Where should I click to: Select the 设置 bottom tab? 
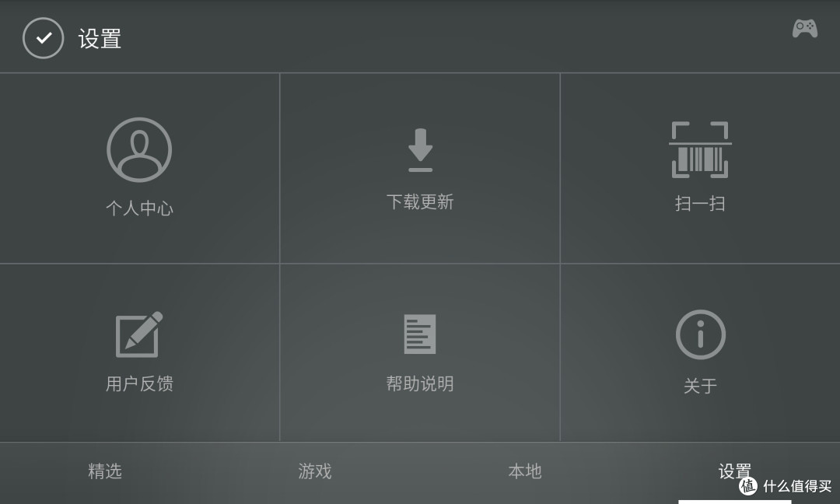coord(735,471)
